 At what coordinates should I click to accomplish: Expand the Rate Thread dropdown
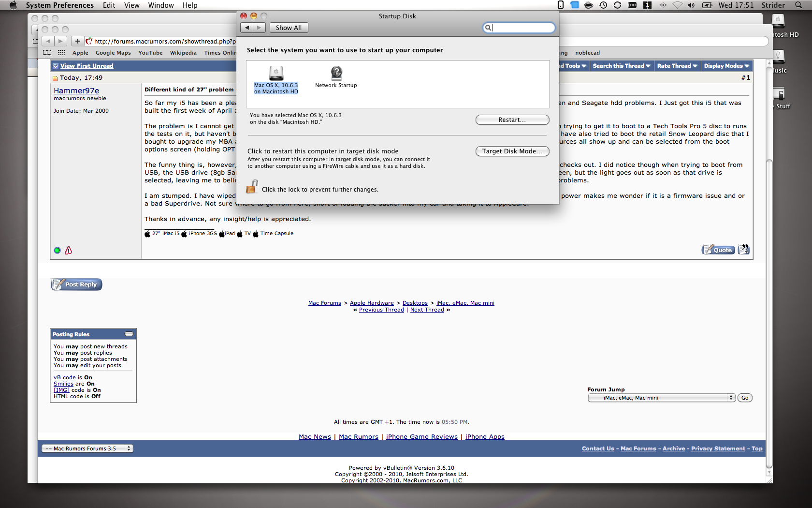(x=677, y=66)
